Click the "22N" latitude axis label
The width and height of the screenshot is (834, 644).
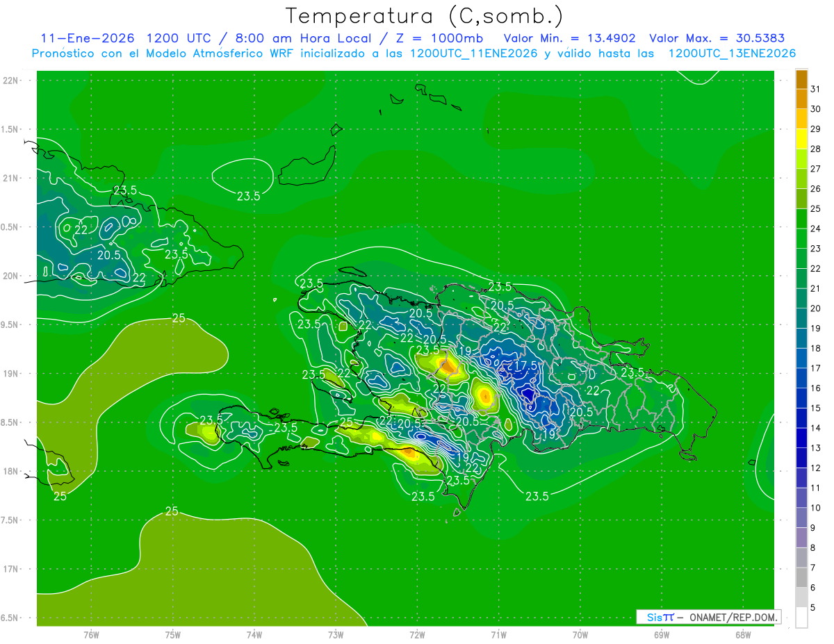[x=11, y=80]
